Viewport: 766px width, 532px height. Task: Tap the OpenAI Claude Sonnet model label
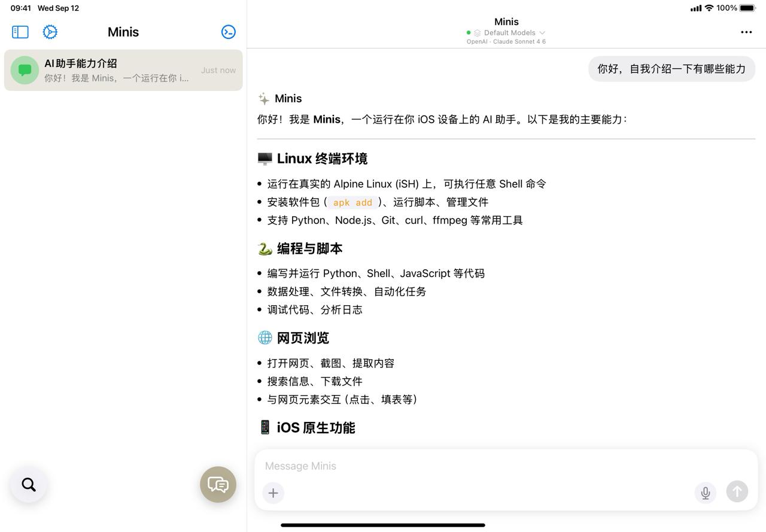tap(506, 42)
